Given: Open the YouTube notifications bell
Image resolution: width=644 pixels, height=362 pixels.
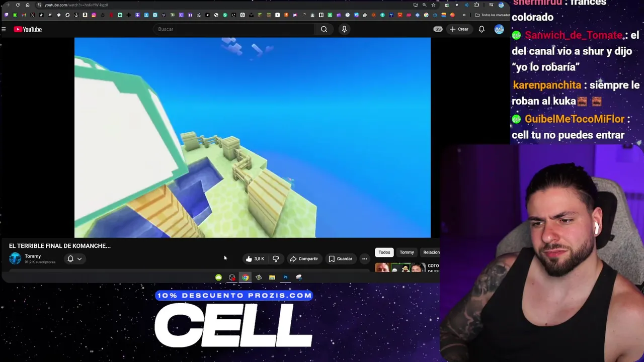Looking at the screenshot, I should (x=481, y=29).
